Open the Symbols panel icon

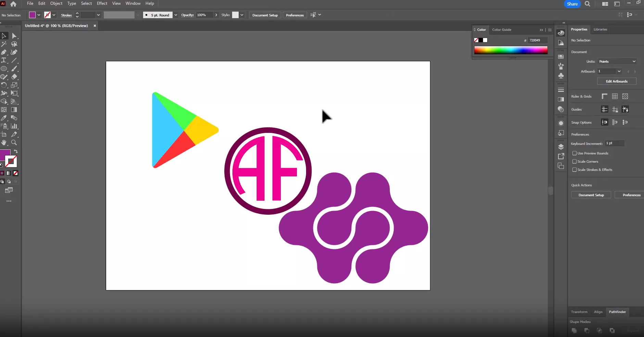click(561, 76)
